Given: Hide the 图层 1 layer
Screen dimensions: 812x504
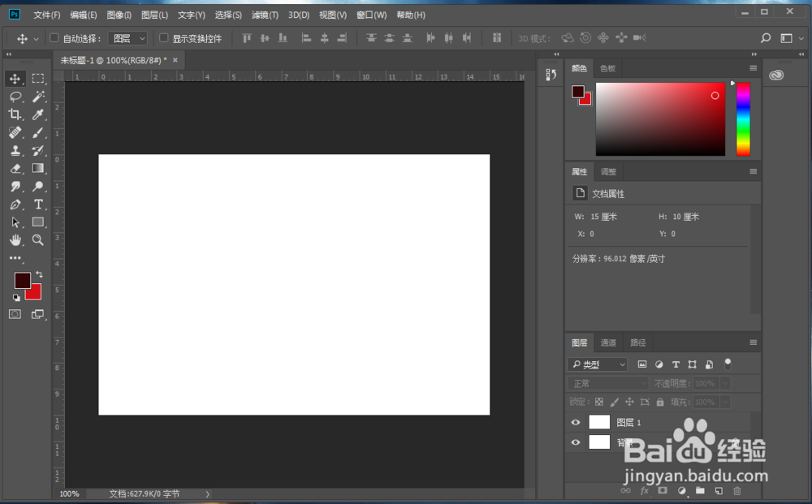Looking at the screenshot, I should pyautogui.click(x=576, y=422).
